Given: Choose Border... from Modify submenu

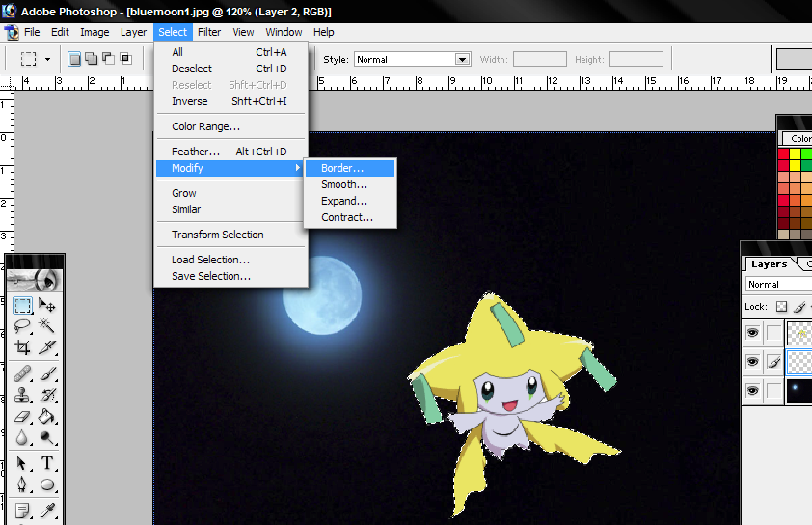Looking at the screenshot, I should coord(350,168).
